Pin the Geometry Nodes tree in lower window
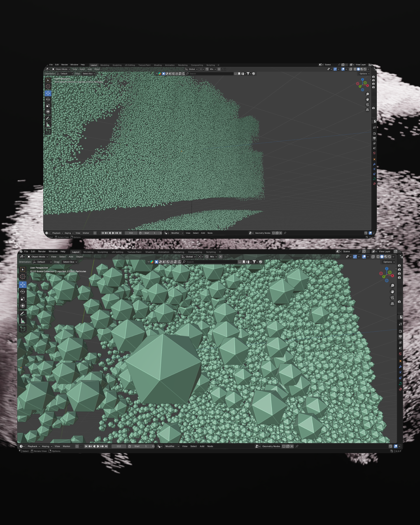 (297, 446)
